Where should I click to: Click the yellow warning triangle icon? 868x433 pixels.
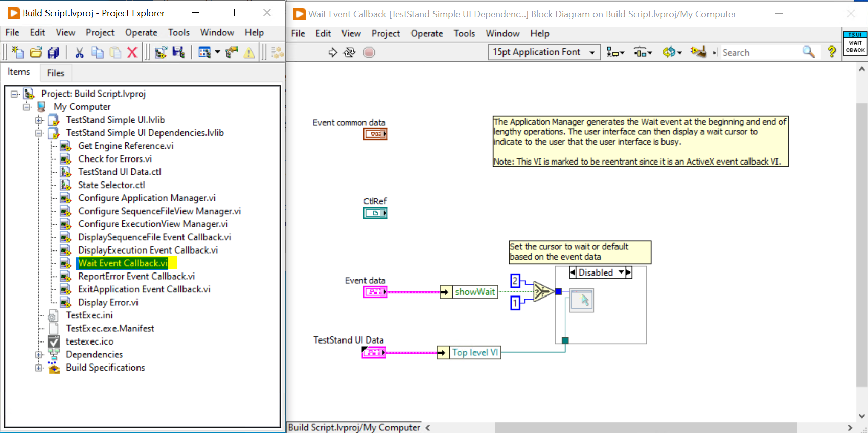click(x=249, y=52)
